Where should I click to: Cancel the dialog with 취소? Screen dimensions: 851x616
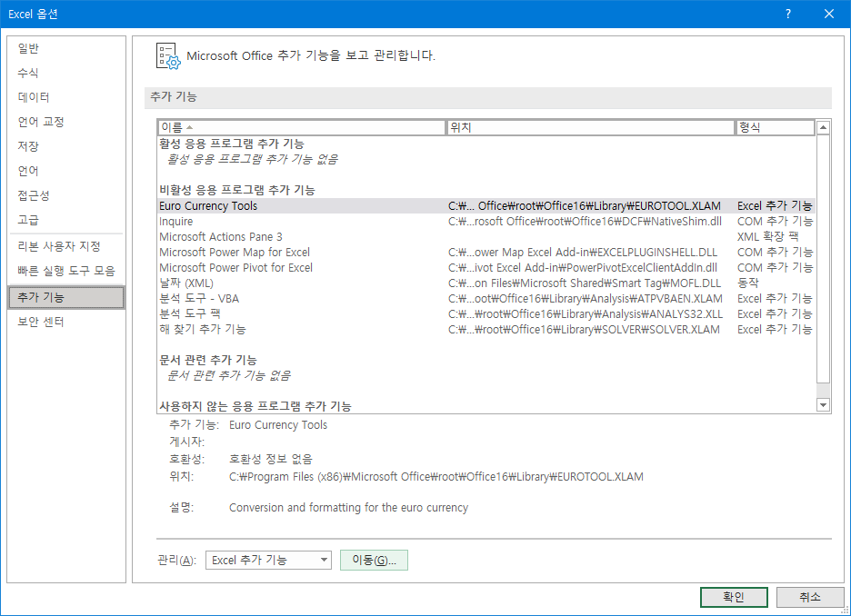pos(810,597)
